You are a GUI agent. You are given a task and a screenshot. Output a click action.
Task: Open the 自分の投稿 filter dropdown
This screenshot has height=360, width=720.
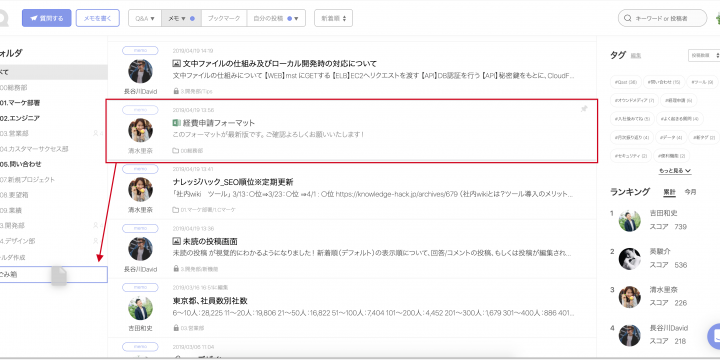[276, 18]
